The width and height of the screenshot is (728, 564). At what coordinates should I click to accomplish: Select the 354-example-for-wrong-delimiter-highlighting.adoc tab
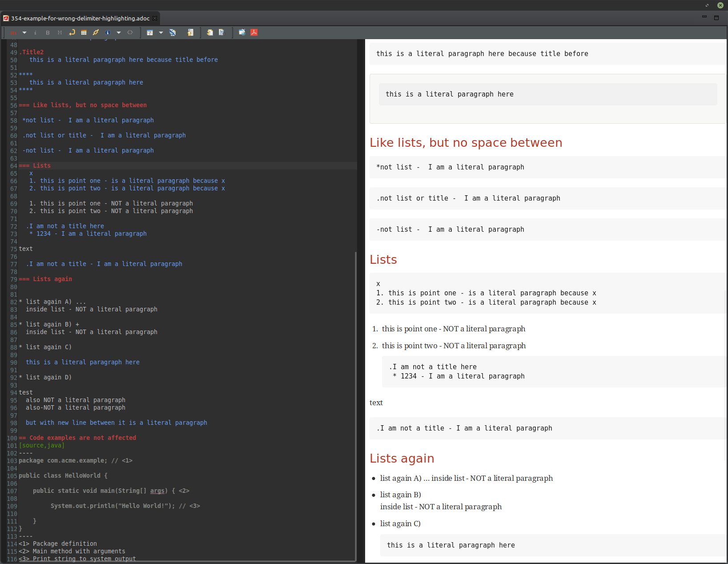(x=80, y=18)
